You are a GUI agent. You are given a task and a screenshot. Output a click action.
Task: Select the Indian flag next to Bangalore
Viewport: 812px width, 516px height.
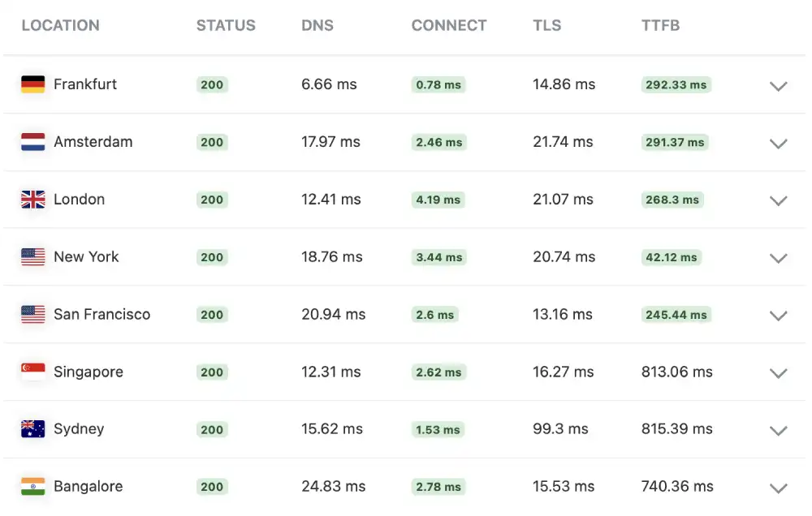pyautogui.click(x=32, y=486)
